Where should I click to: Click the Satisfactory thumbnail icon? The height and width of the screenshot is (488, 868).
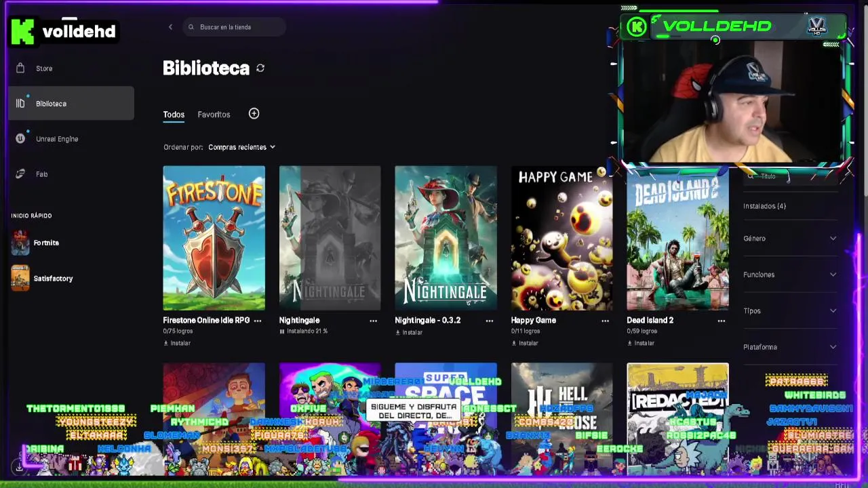(x=20, y=279)
